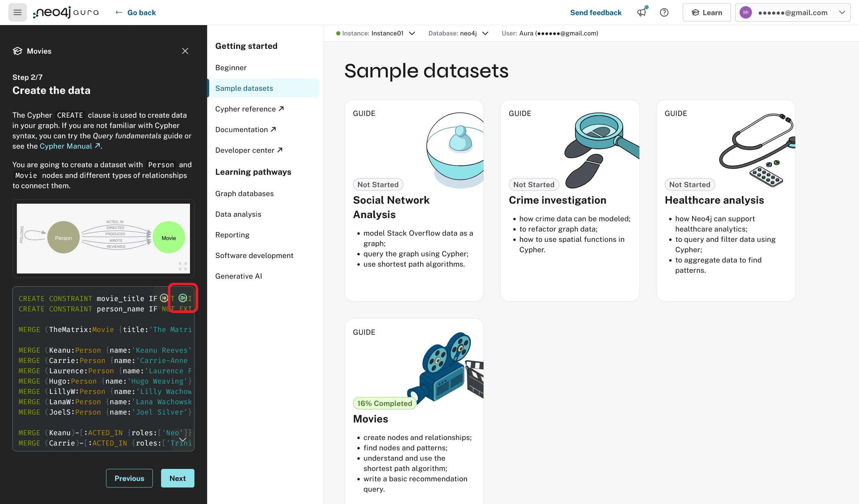Screen dimensions: 859x504
Task: Click the MI user avatar
Action: [x=745, y=13]
